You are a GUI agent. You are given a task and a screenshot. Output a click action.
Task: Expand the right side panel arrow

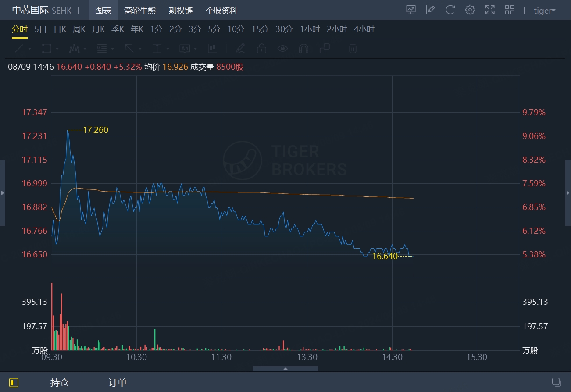click(x=568, y=193)
